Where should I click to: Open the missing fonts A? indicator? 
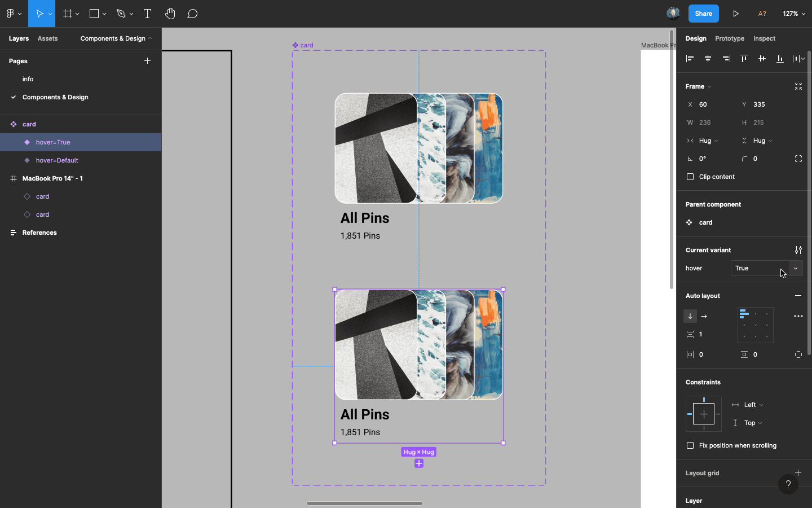(x=762, y=14)
